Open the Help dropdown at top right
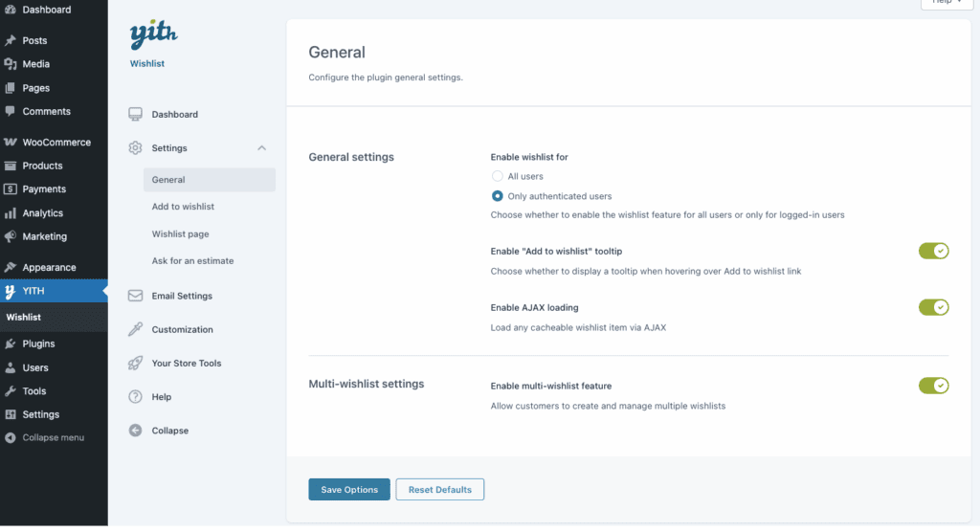The width and height of the screenshot is (980, 532). [x=947, y=3]
